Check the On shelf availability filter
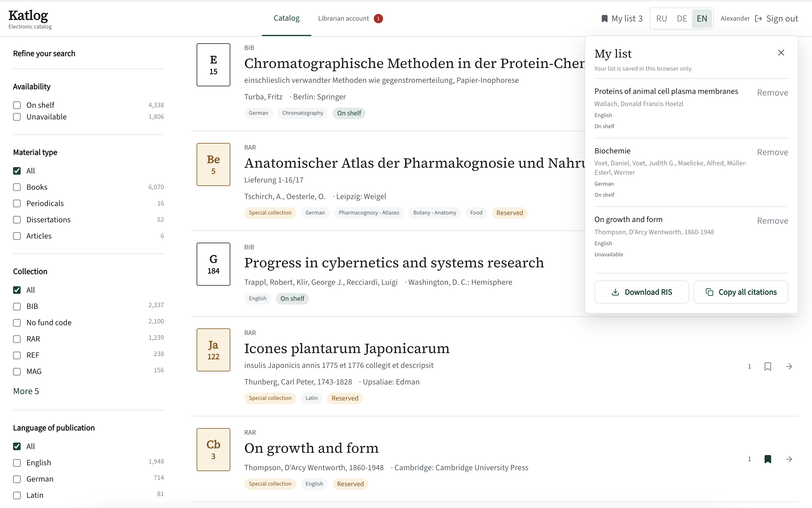 tap(17, 105)
